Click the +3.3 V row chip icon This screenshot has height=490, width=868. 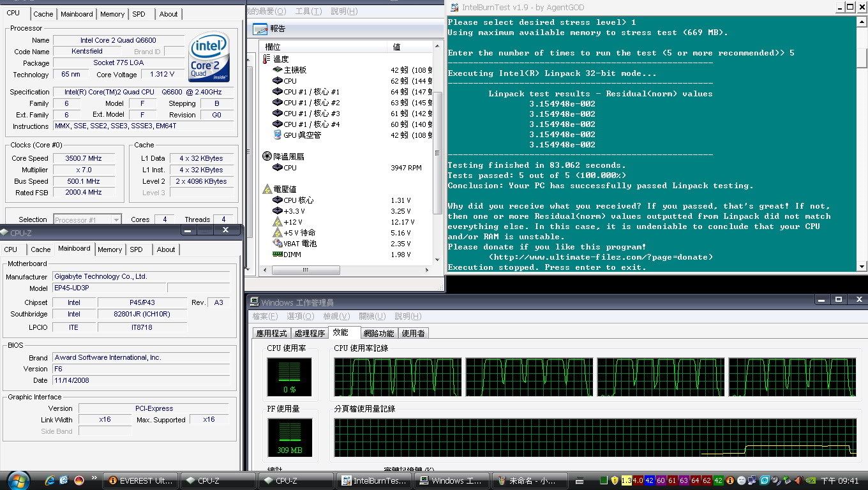(278, 211)
